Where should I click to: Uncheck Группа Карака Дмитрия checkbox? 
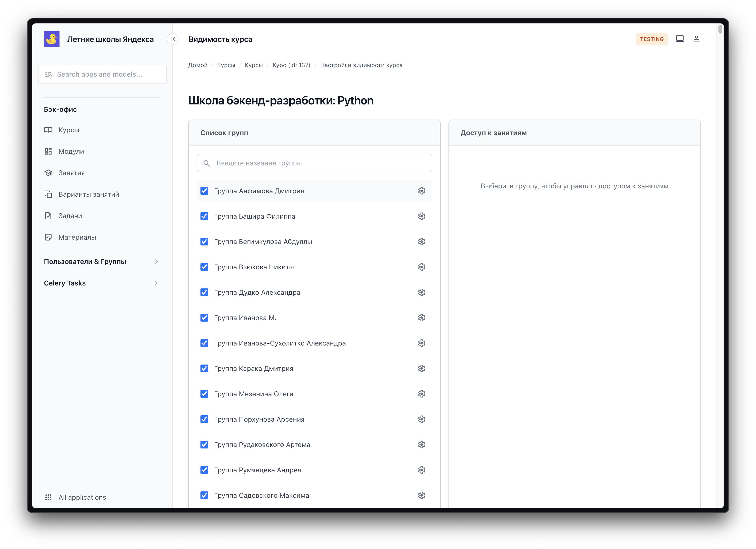pyautogui.click(x=204, y=368)
